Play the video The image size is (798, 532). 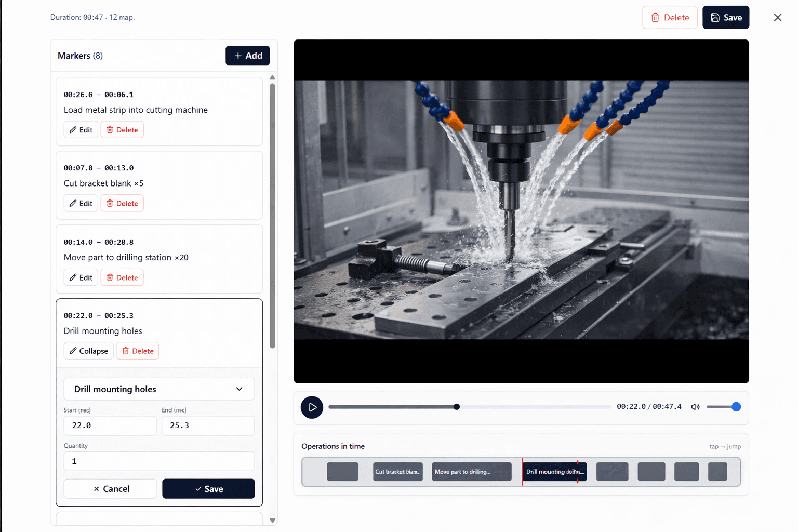(312, 407)
